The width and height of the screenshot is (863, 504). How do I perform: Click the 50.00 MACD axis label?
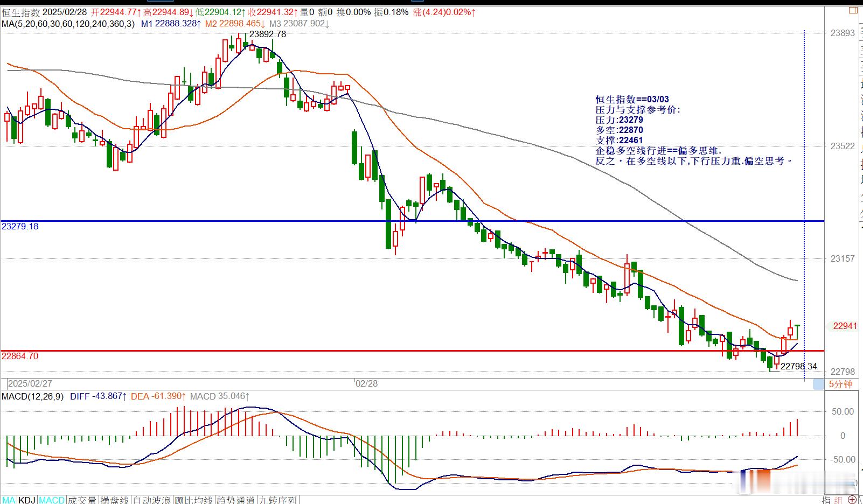pyautogui.click(x=843, y=411)
